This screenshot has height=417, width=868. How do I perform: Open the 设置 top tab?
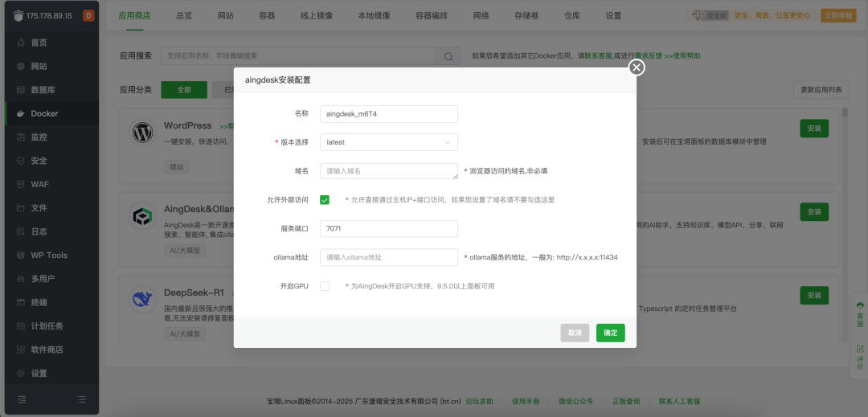[x=613, y=15]
